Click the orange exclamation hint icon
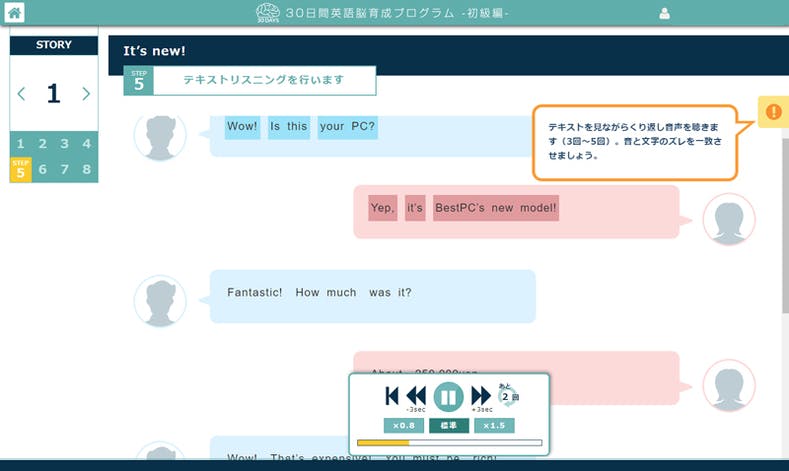Image resolution: width=789 pixels, height=471 pixels. [x=773, y=112]
